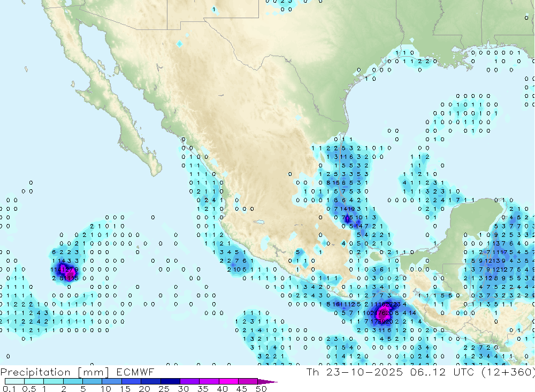
Task: Click the magenta rain core south of southern Mexico
Action: (383, 313)
